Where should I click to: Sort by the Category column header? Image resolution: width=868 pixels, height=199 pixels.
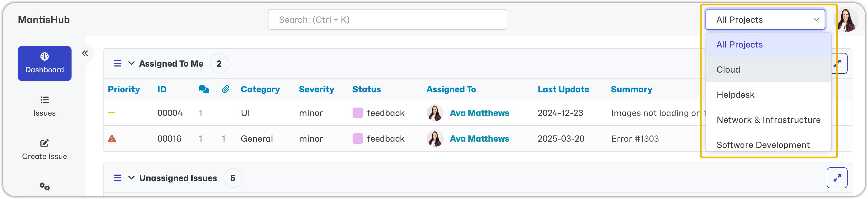pos(260,89)
